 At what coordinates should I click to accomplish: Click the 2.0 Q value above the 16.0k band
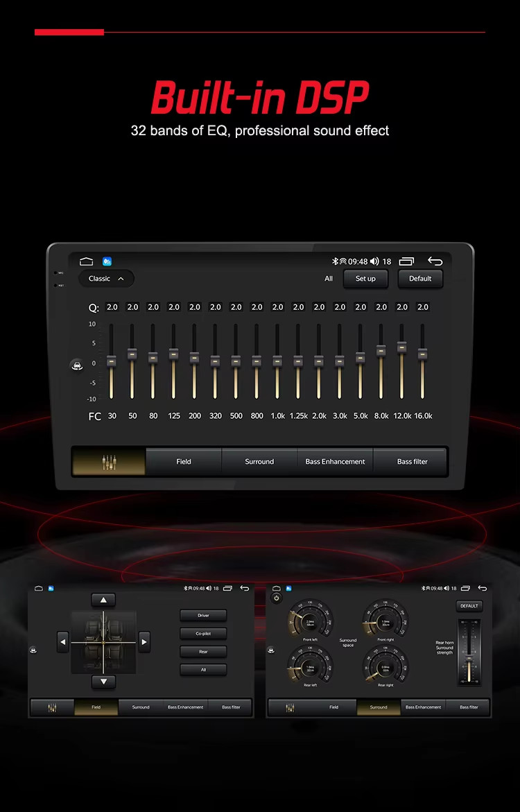(x=423, y=307)
